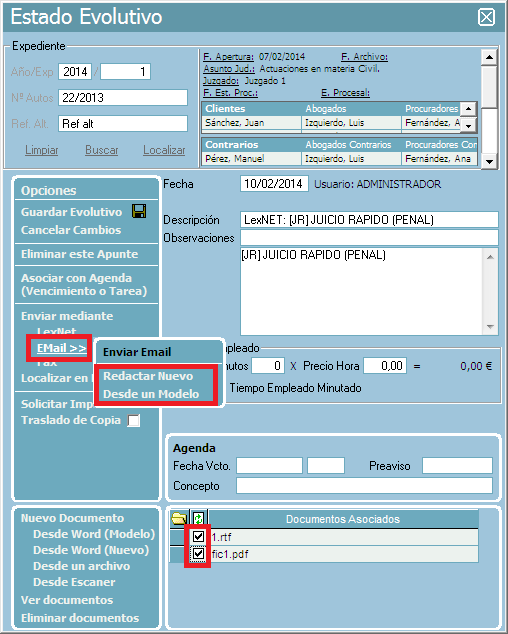Close the Estado Evolutivo window
Image resolution: width=508 pixels, height=634 pixels.
(486, 17)
